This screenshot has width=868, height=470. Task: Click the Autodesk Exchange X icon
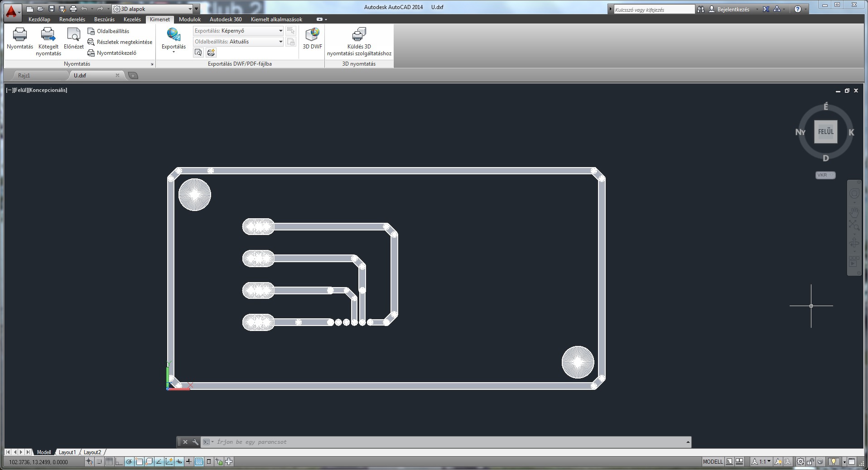point(766,9)
